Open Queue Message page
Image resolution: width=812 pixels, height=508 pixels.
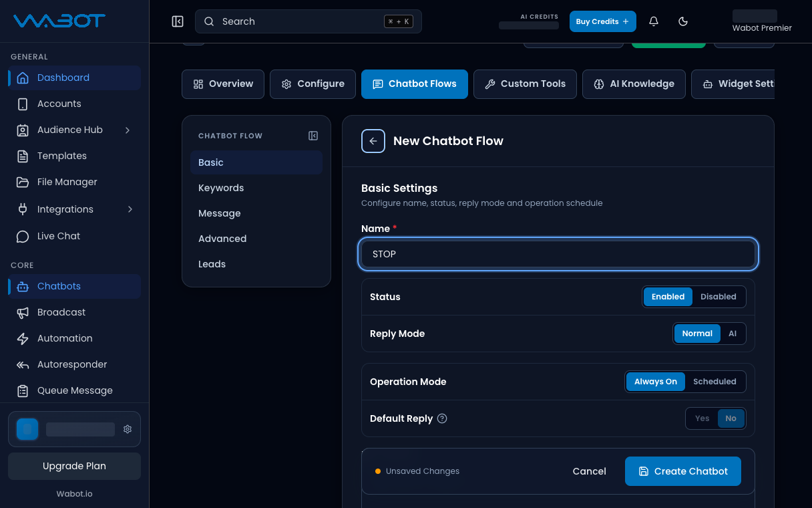point(74,390)
